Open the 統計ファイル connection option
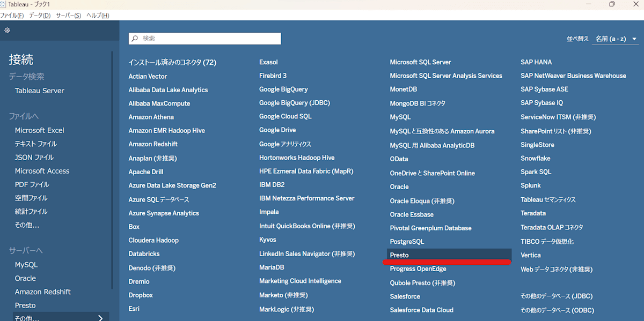 tap(31, 211)
